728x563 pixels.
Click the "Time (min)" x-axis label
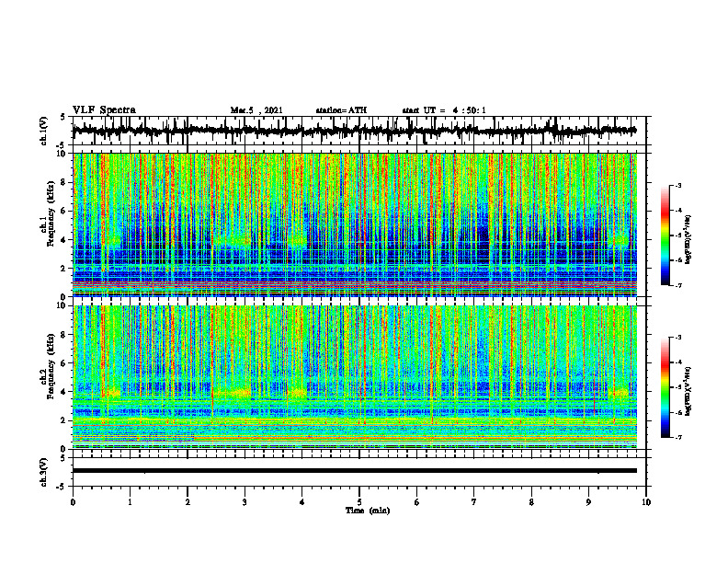click(368, 511)
